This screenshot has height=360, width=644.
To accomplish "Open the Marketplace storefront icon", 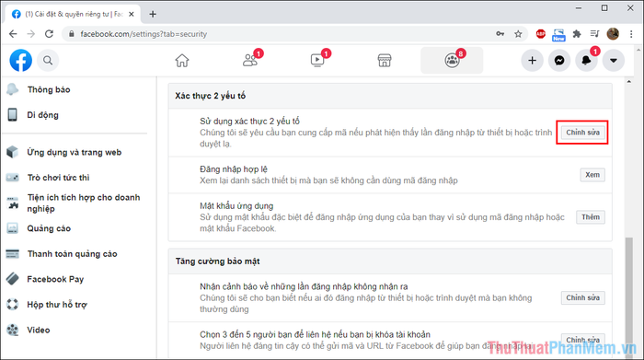I will pos(385,61).
